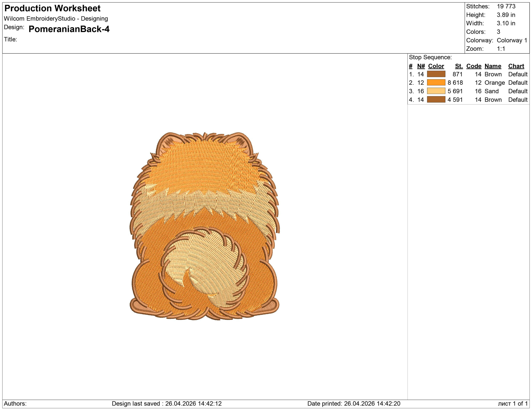Image resolution: width=532 pixels, height=409 pixels.
Task: Click the Pomeranian embroidery design preview
Action: (x=205, y=226)
